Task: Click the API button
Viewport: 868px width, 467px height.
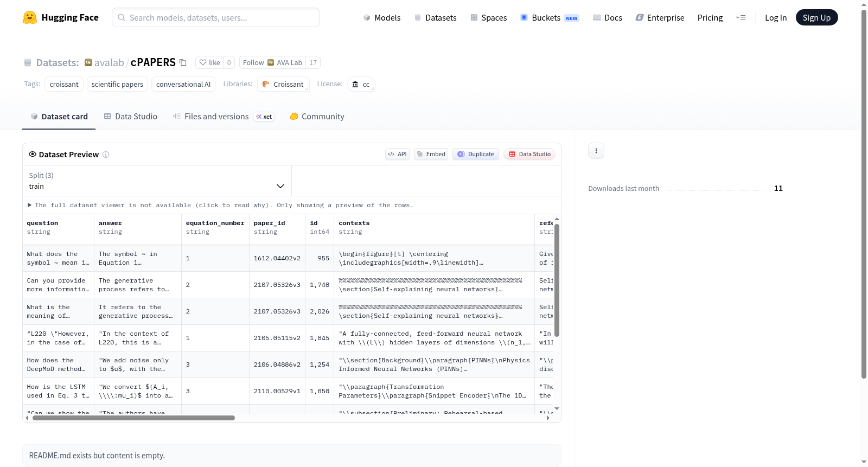Action: tap(397, 154)
